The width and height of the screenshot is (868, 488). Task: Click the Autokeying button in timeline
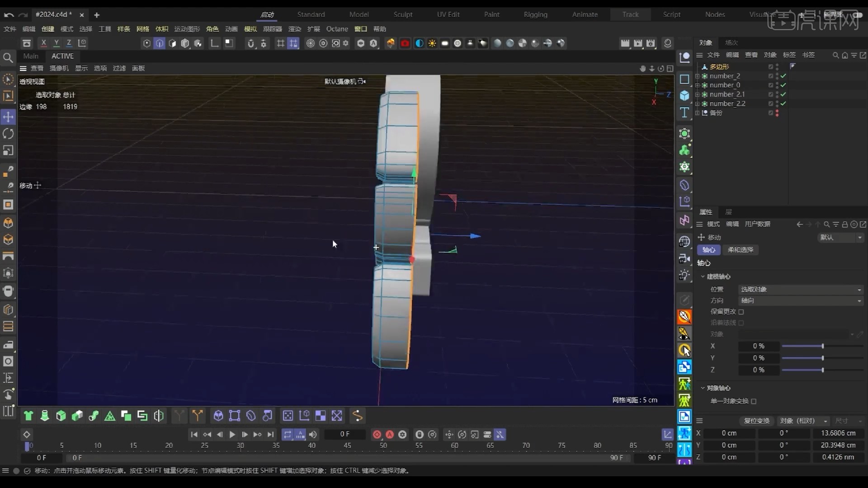click(x=390, y=434)
